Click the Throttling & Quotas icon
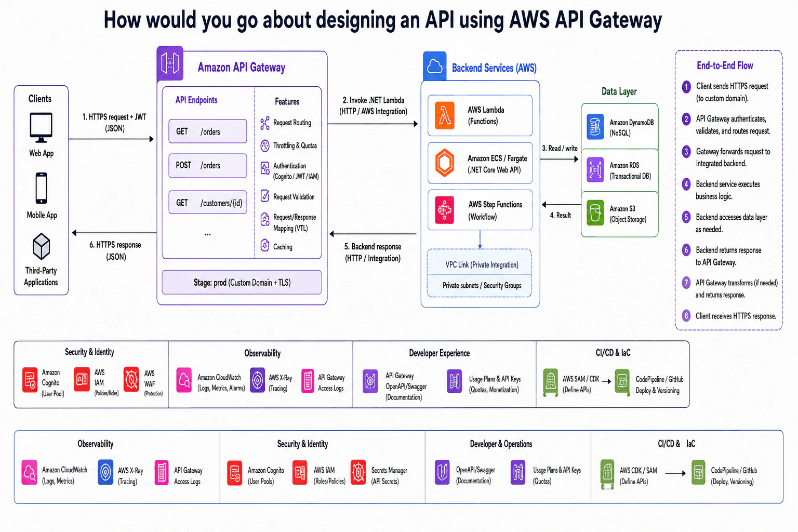Viewport: 798px width, 532px height. [265, 145]
